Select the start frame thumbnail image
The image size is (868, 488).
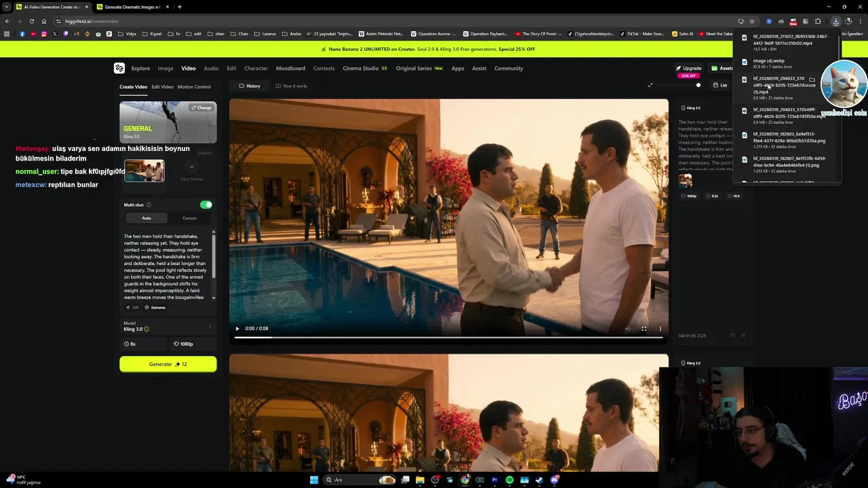tap(144, 171)
